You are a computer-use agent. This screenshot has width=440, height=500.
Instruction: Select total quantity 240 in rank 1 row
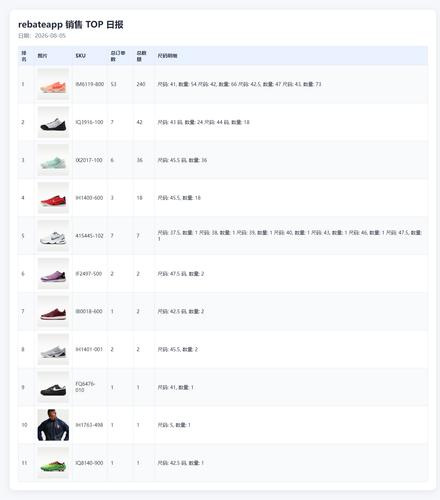[x=141, y=84]
